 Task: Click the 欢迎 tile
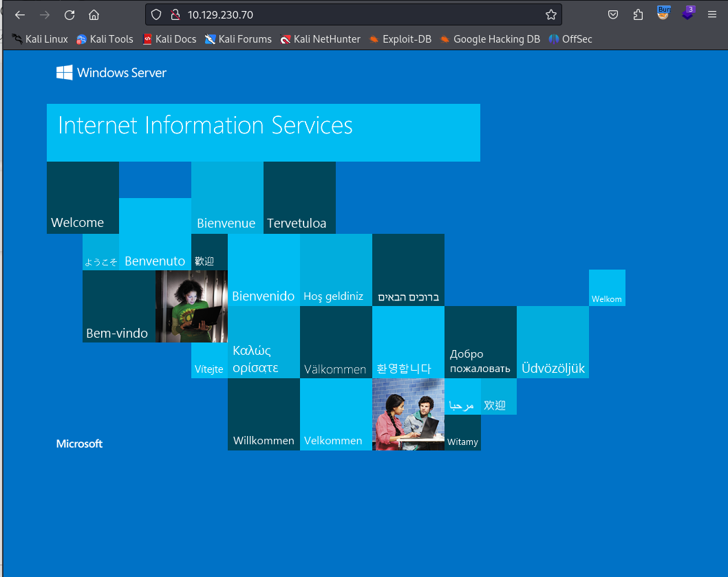499,396
